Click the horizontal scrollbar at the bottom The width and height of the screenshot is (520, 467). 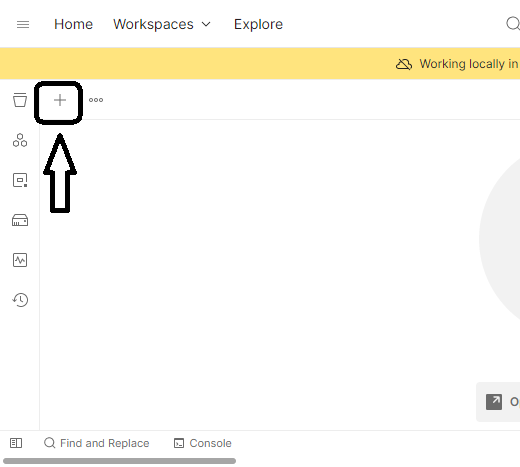[x=119, y=461]
